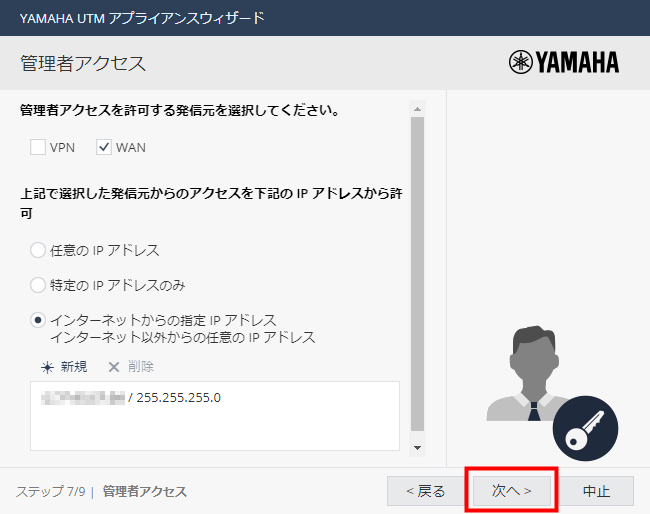Screen dimensions: 650x514
Task: Choose 特定の IP アドレスのみ radio option
Action: [x=38, y=285]
